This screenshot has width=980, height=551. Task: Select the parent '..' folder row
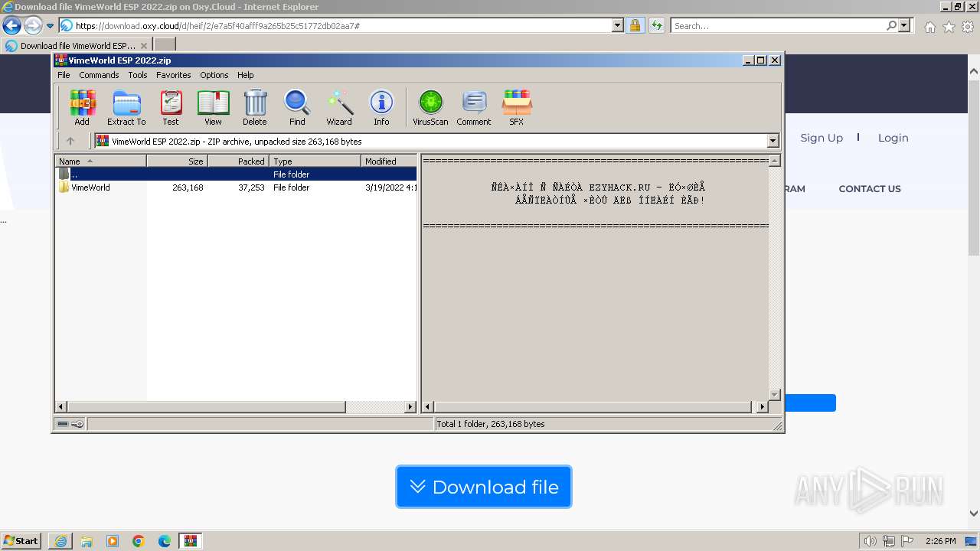237,174
